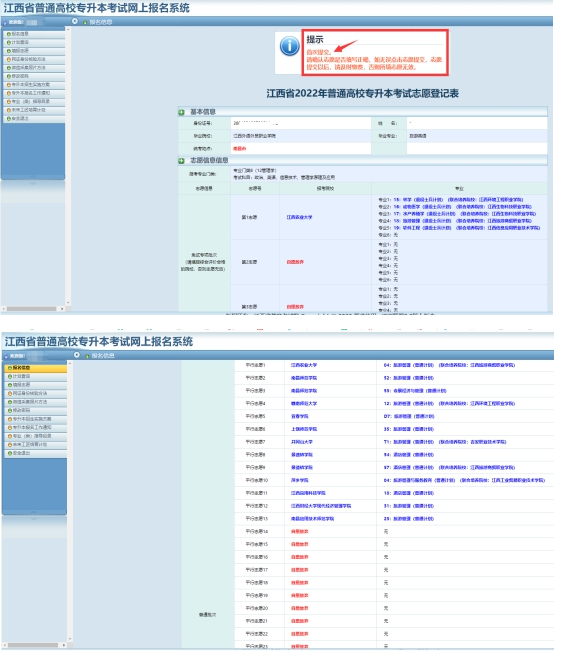The image size is (564, 651).
Task: Click collapse-sidebar arrow above the 提示 box
Action: pyautogui.click(x=75, y=21)
